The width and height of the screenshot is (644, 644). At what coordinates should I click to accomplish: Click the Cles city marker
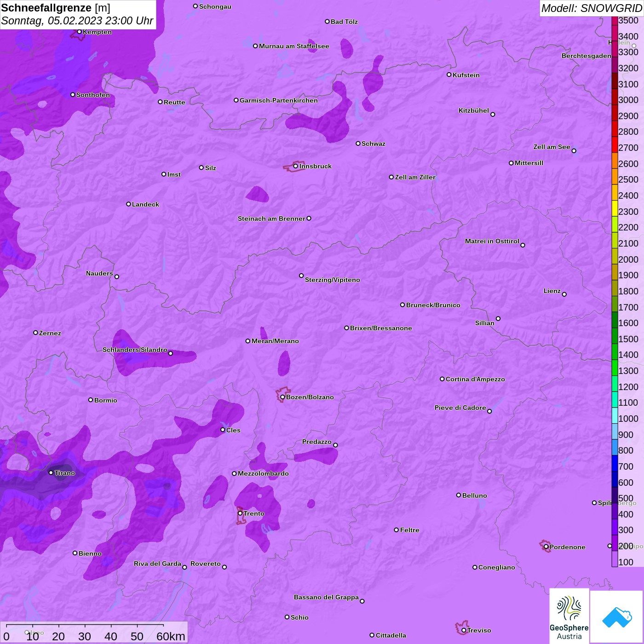(223, 430)
